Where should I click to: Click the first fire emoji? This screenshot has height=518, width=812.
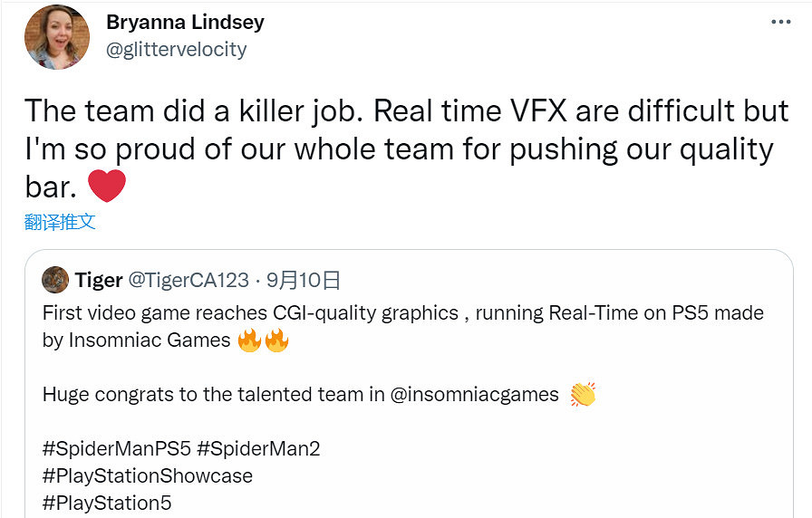click(248, 341)
